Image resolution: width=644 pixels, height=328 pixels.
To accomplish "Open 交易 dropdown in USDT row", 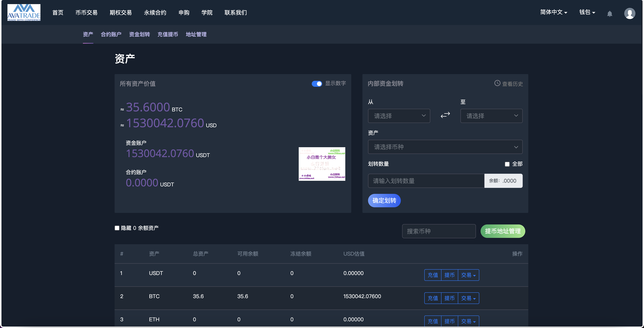I will 468,275.
